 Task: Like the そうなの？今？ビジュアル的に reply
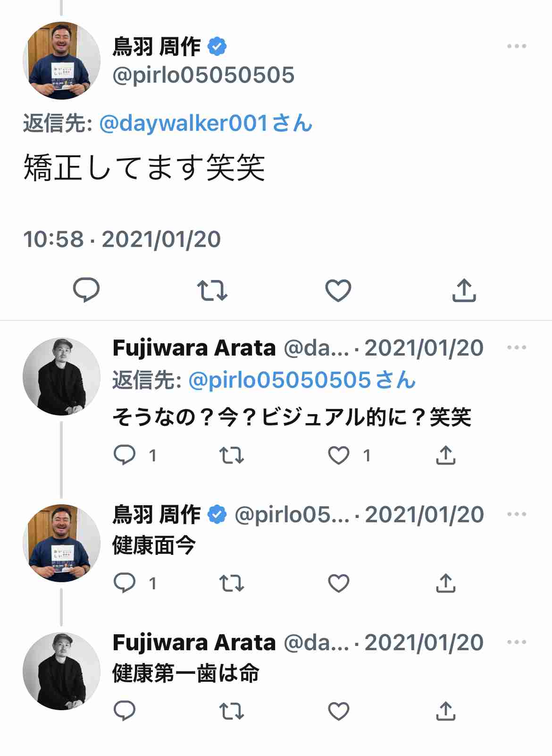[x=339, y=455]
